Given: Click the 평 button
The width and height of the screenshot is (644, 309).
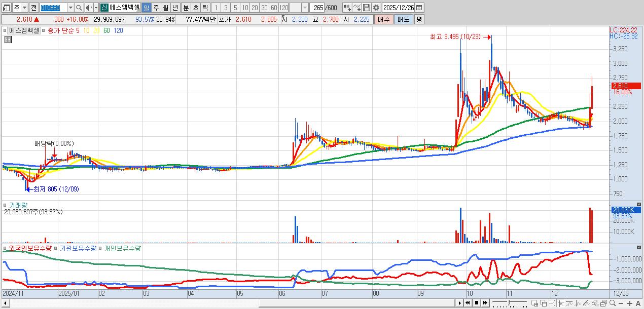Looking at the screenshot, I should coord(419,19).
